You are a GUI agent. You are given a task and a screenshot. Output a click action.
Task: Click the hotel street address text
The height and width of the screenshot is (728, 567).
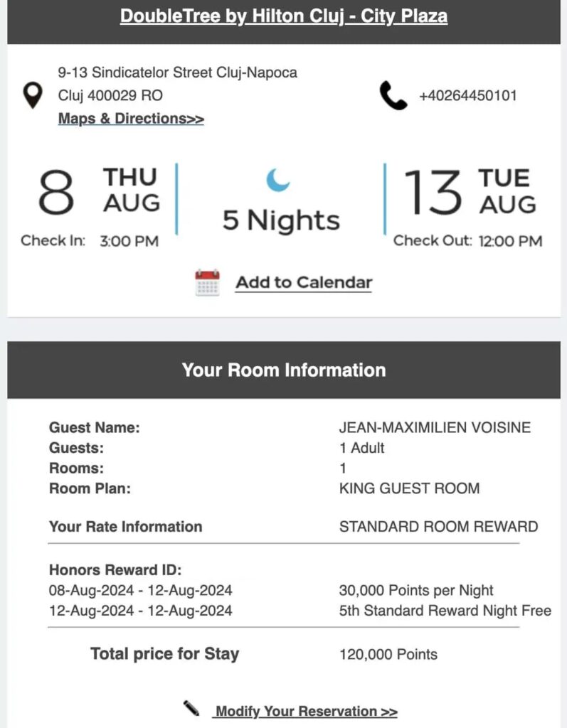click(177, 73)
